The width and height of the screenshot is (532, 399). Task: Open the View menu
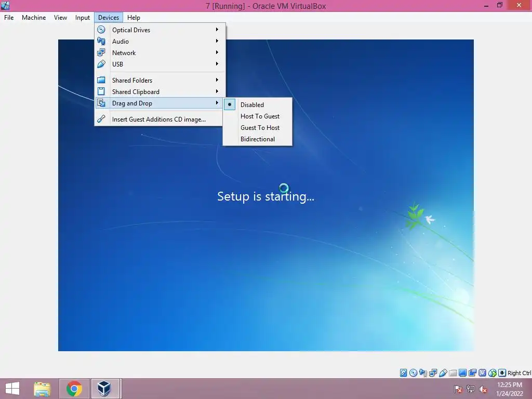pos(60,18)
